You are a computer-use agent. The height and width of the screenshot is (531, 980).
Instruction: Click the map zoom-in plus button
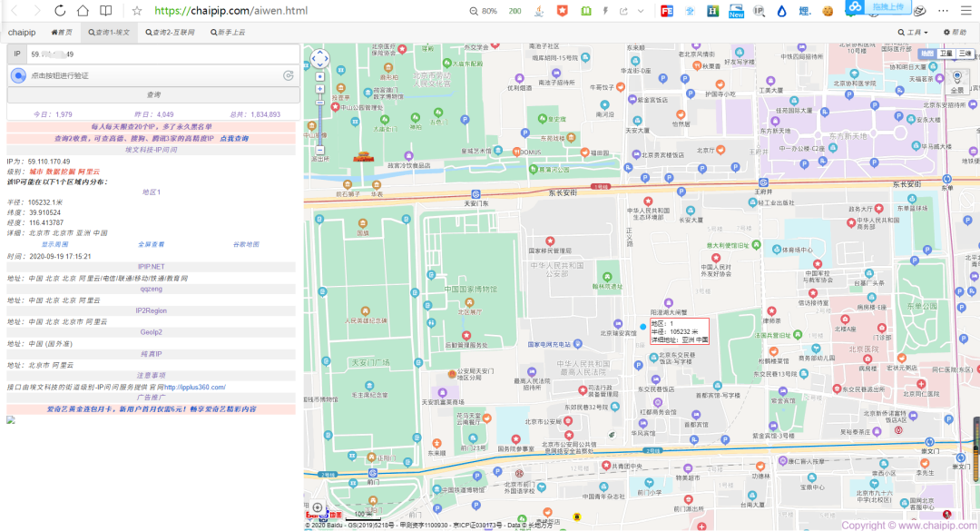pyautogui.click(x=320, y=90)
